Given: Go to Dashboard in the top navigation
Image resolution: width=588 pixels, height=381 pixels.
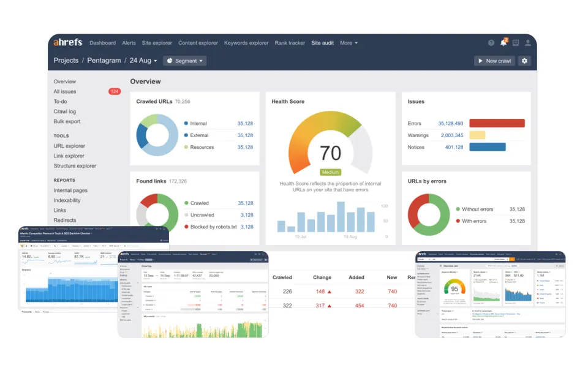Looking at the screenshot, I should [102, 43].
